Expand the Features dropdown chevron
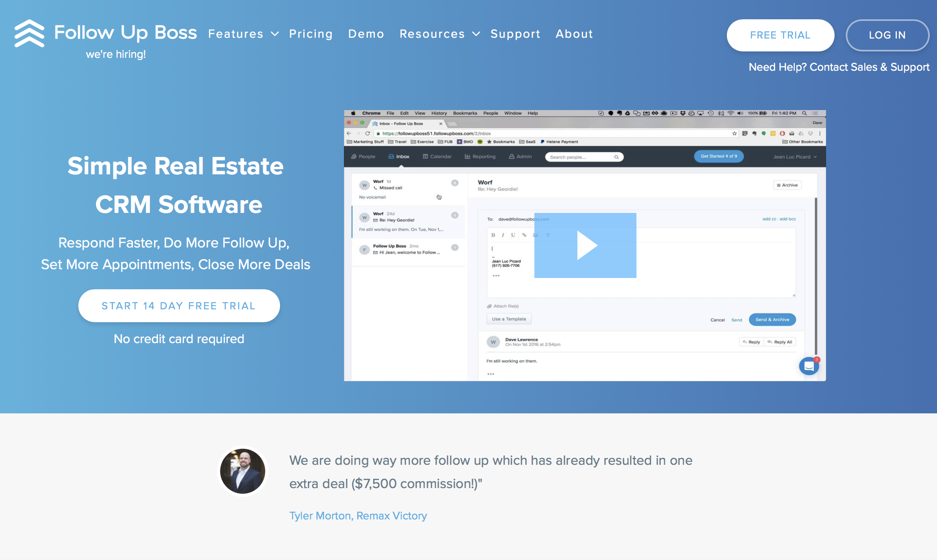The width and height of the screenshot is (937, 560). pos(275,34)
